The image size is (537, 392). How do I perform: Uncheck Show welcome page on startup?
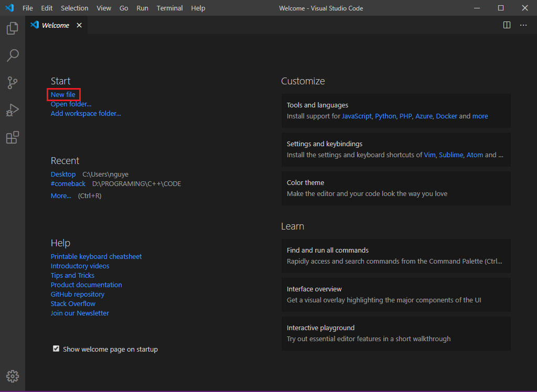[x=56, y=349]
